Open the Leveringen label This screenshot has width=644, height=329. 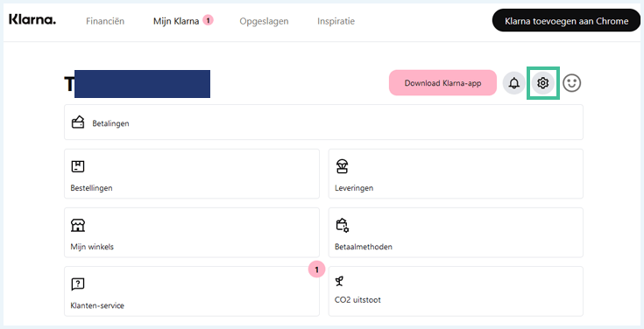[354, 188]
